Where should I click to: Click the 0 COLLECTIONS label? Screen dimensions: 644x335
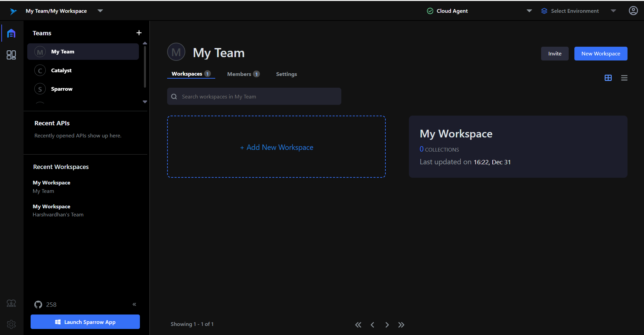[x=439, y=149]
